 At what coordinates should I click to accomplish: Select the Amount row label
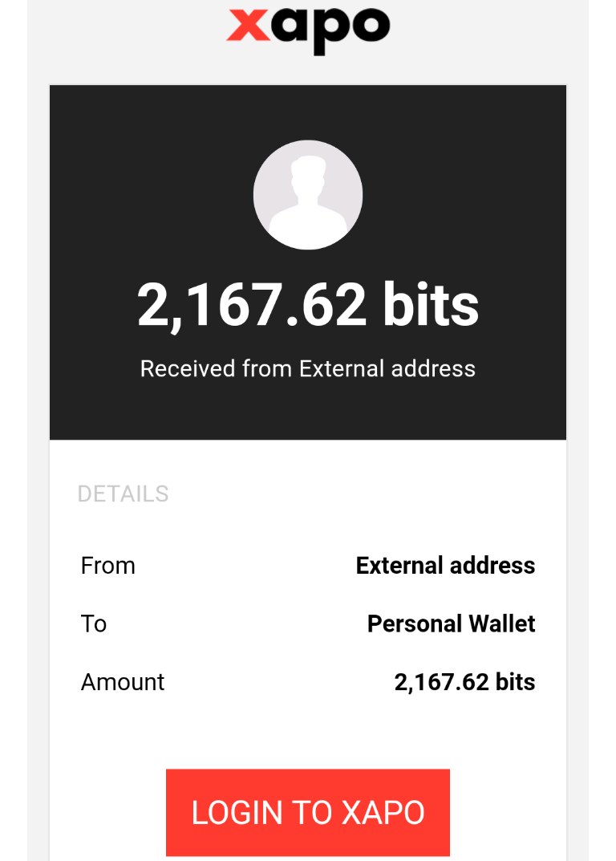point(123,682)
